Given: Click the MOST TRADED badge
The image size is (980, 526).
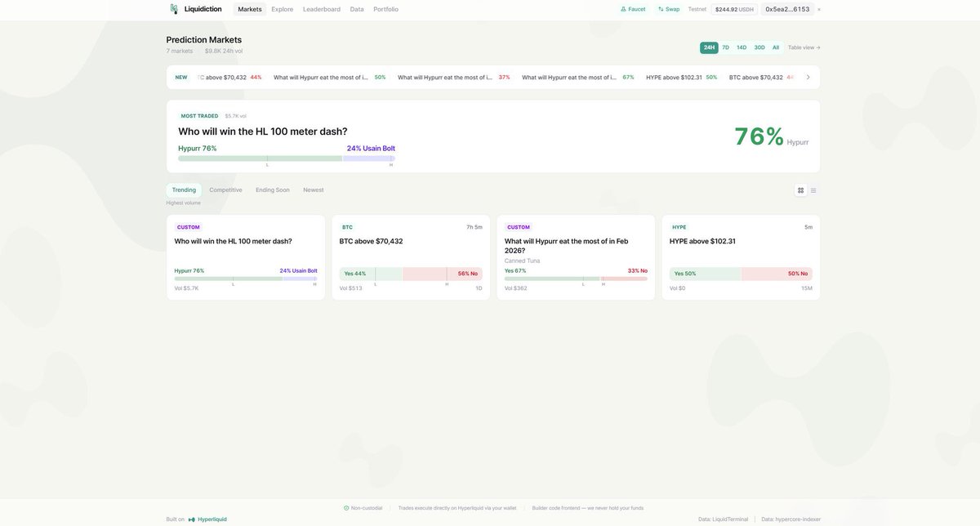Looking at the screenshot, I should (x=199, y=116).
